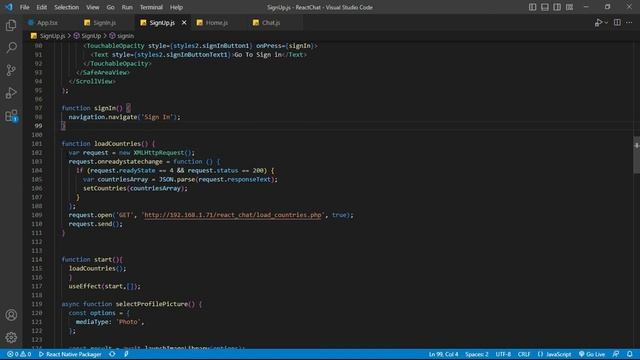Open the View menu
The height and width of the screenshot is (360, 640).
click(93, 7)
